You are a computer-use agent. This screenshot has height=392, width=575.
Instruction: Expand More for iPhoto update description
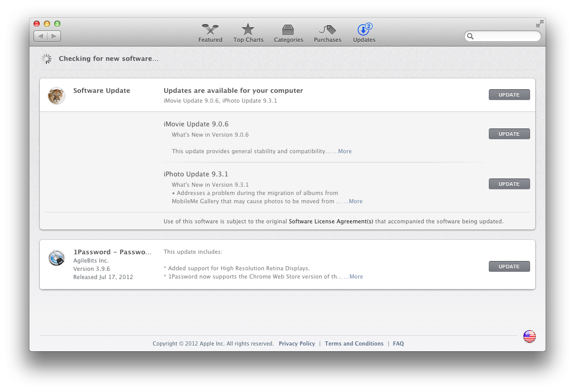coord(353,201)
